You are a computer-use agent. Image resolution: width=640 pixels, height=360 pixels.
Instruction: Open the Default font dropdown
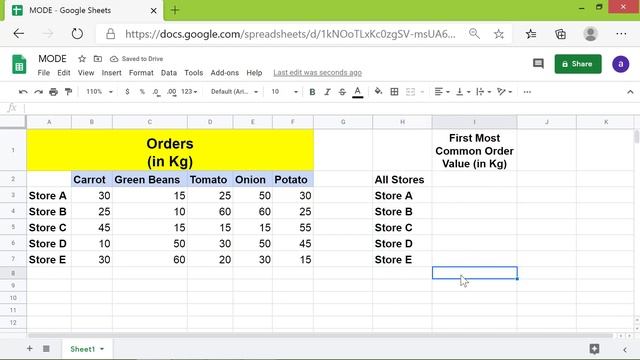[234, 92]
